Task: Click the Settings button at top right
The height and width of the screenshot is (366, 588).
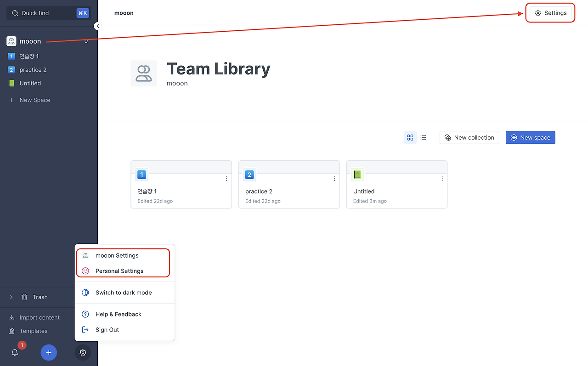Action: (550, 13)
